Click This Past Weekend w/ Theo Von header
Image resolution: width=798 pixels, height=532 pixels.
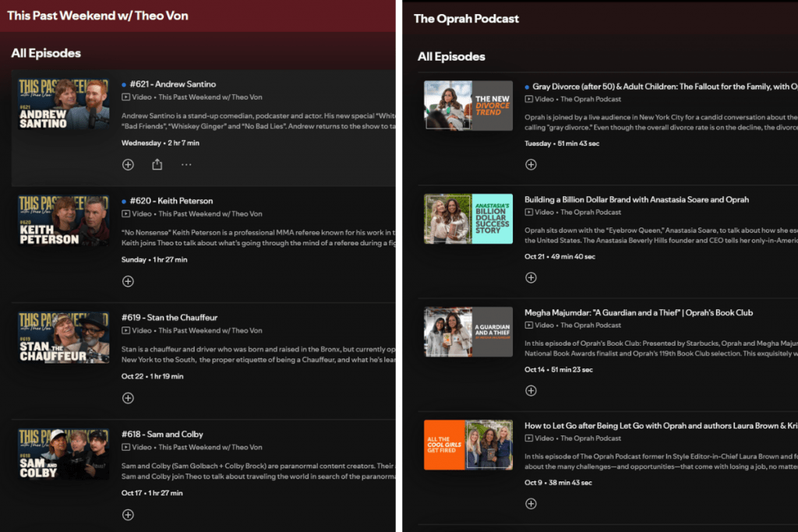pyautogui.click(x=97, y=16)
